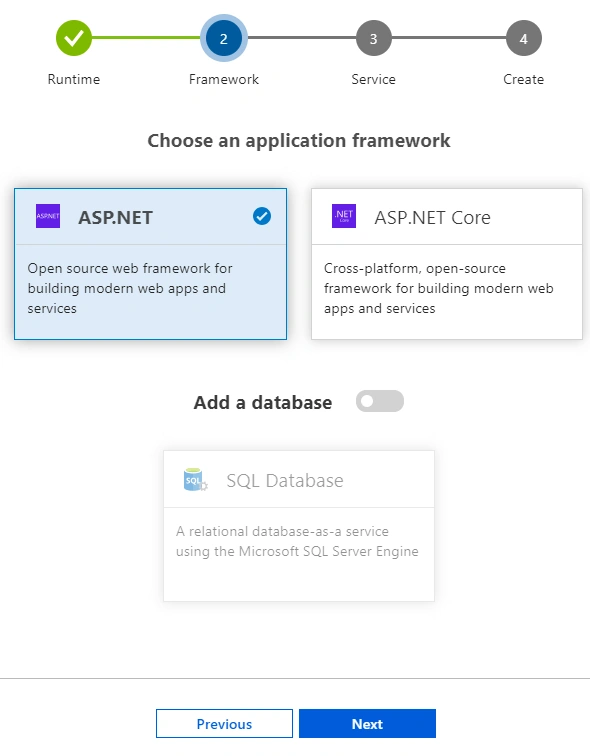Click the Next button
This screenshot has width=590, height=756.
point(367,723)
